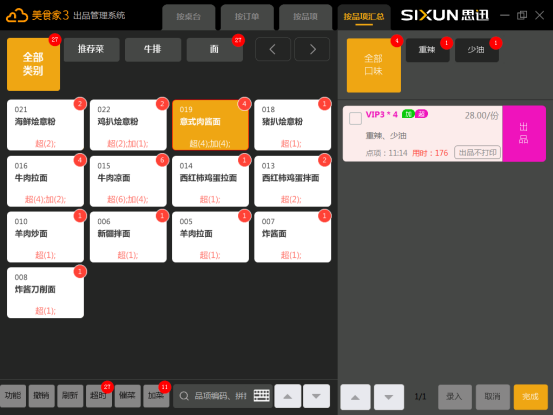Open the 超时 overtime list
Image resolution: width=553 pixels, height=415 pixels.
pos(98,396)
